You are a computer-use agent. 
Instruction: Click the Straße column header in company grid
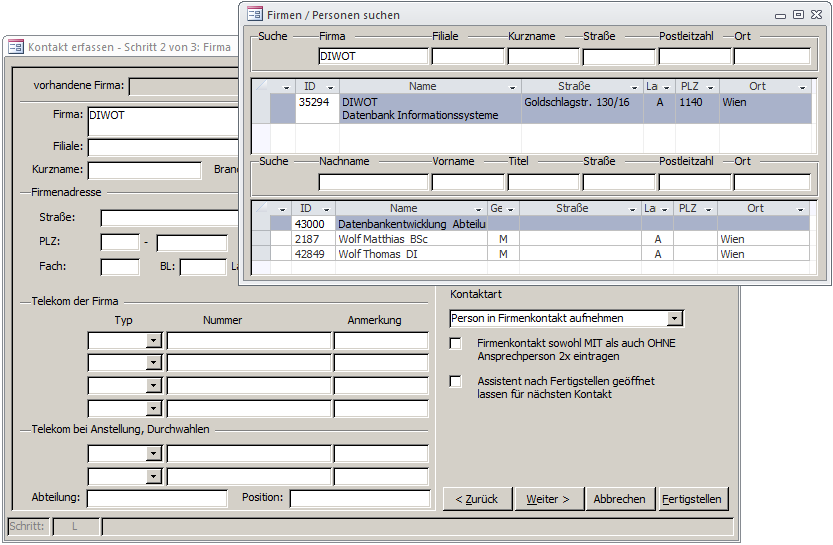pos(582,87)
